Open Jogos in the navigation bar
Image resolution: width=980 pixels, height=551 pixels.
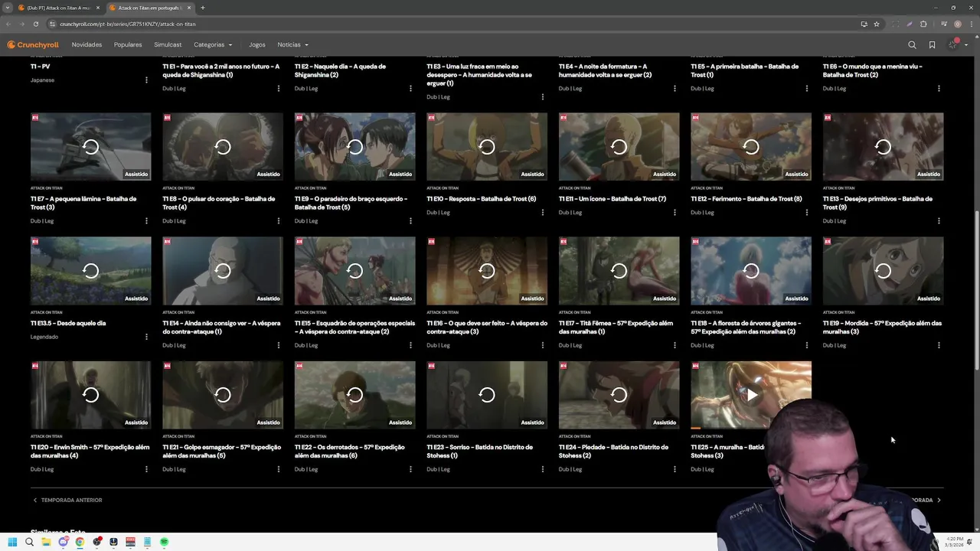(x=256, y=44)
